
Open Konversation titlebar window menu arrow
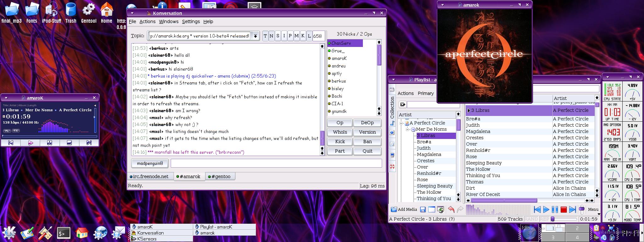[132, 13]
